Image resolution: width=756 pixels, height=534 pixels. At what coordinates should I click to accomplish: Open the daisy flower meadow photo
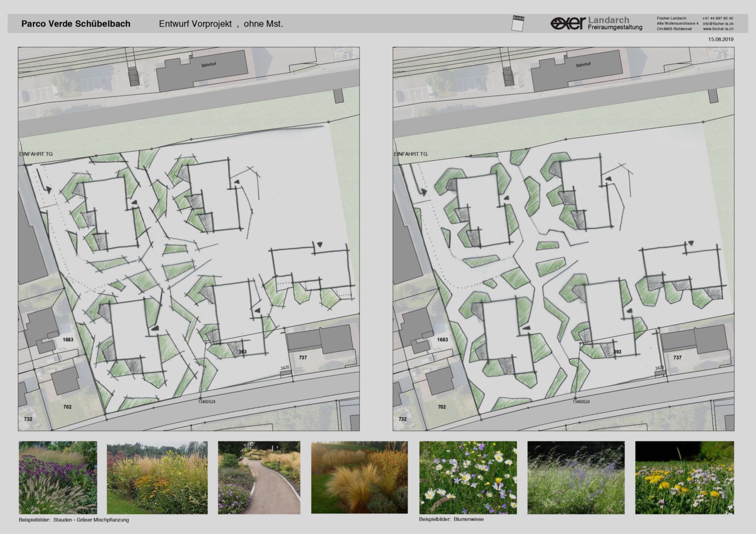coord(468,477)
